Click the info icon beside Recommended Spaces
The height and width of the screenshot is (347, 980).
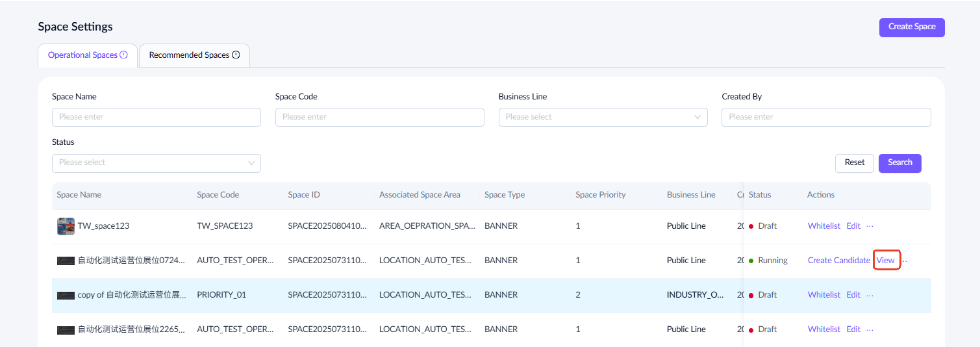236,55
